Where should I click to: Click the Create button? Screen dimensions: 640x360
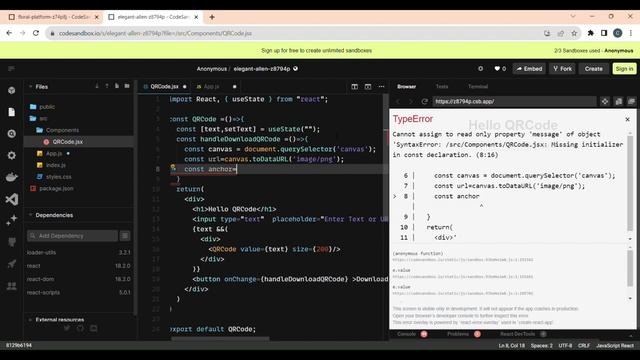593,69
